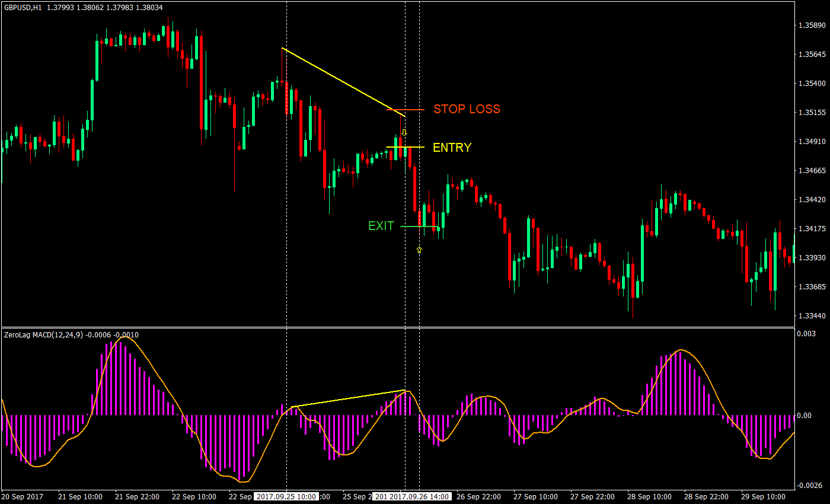Select the highlighted 2017.09.25 10:00 timestamp

pos(285,497)
